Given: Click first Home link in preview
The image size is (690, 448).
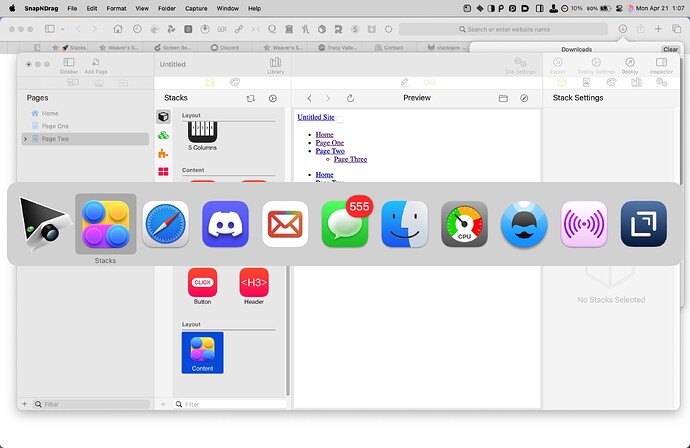Looking at the screenshot, I should [324, 135].
